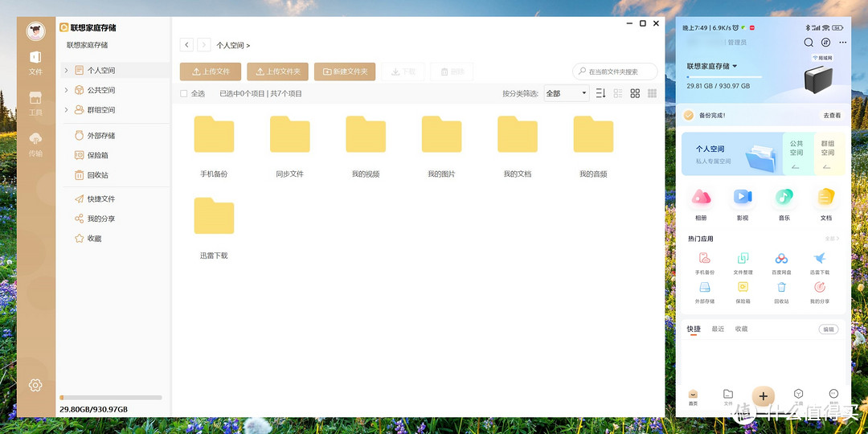868x434 pixels.
Task: Tap the search magnifier in mobile app
Action: pos(809,43)
